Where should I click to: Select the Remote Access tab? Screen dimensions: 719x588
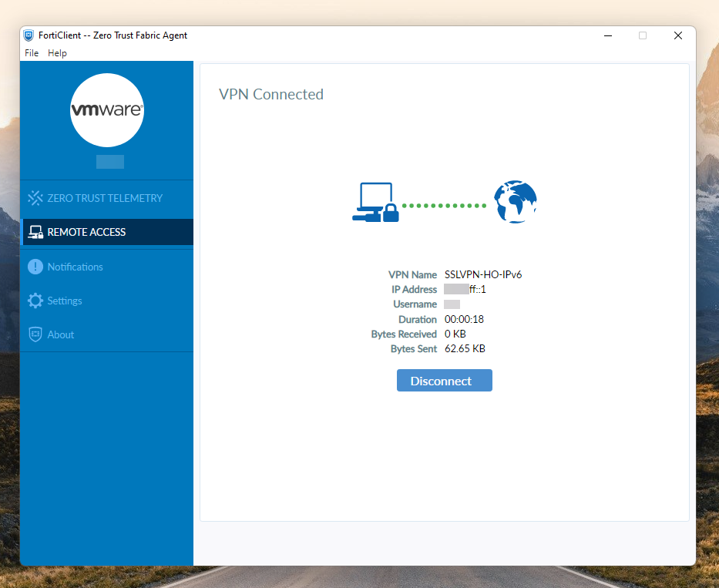point(107,232)
